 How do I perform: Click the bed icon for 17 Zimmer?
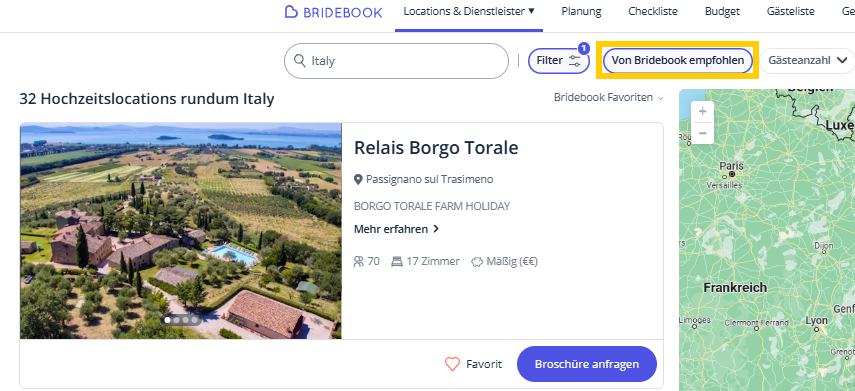click(397, 262)
